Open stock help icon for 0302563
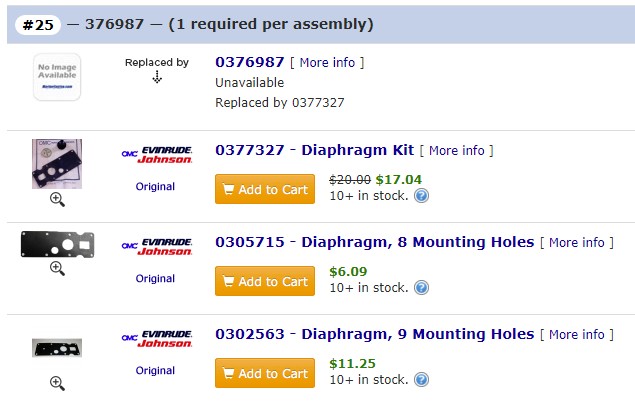 coord(421,380)
